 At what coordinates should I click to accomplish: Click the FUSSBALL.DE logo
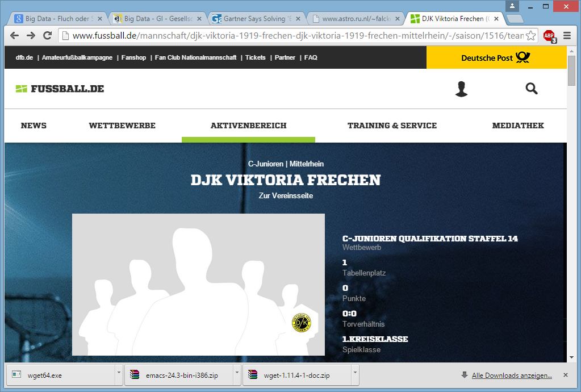pos(60,89)
